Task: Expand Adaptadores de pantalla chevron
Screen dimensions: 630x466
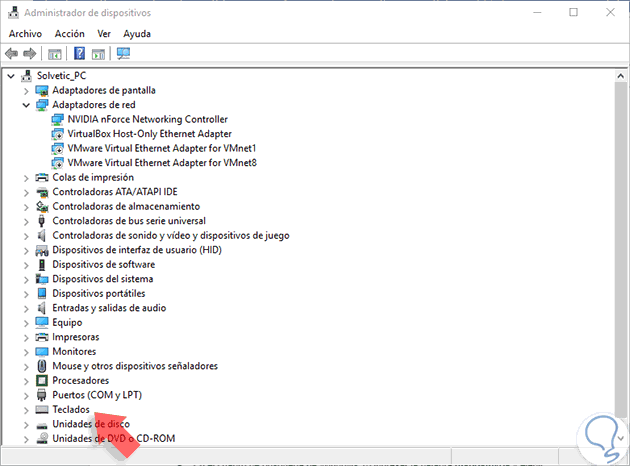Action: pos(26,91)
